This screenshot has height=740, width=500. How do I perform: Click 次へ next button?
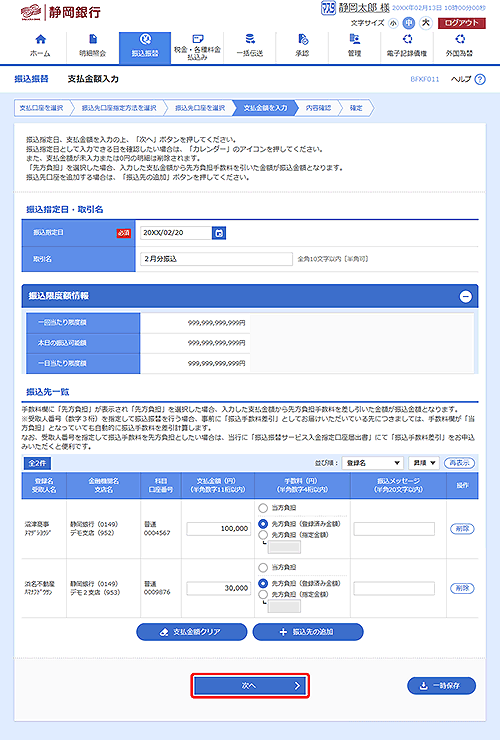[250, 686]
